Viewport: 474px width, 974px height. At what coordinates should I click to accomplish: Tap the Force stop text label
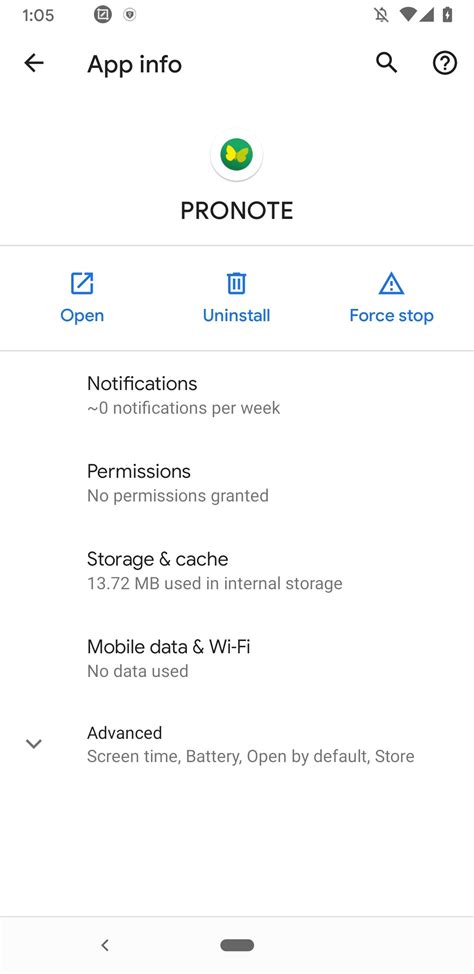click(391, 316)
